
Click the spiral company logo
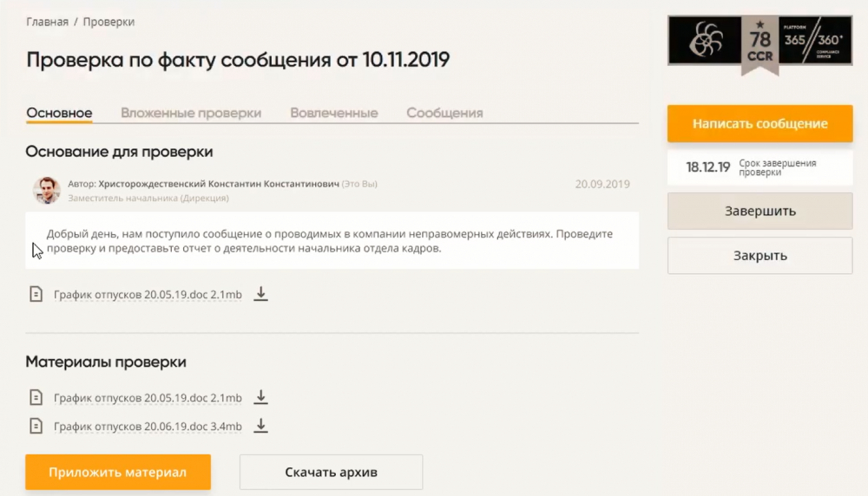pyautogui.click(x=705, y=42)
